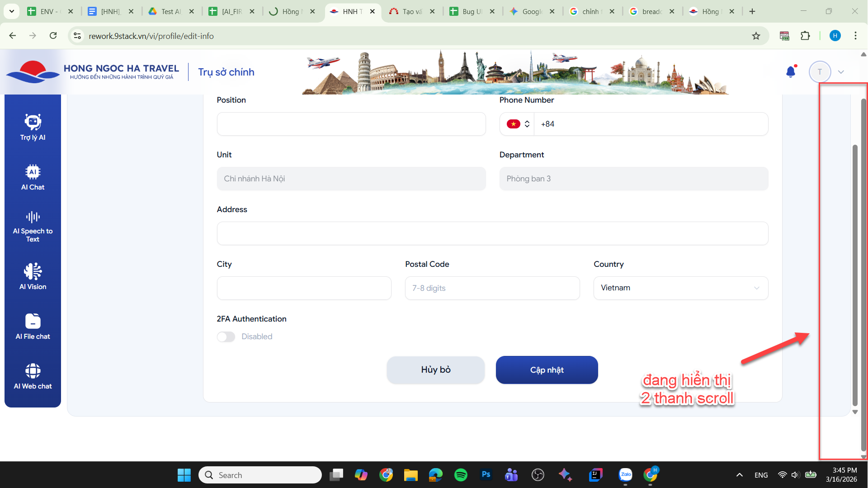Screen dimensions: 868x488
Task: Enable the 2FA Authentication toggle
Action: 226,337
